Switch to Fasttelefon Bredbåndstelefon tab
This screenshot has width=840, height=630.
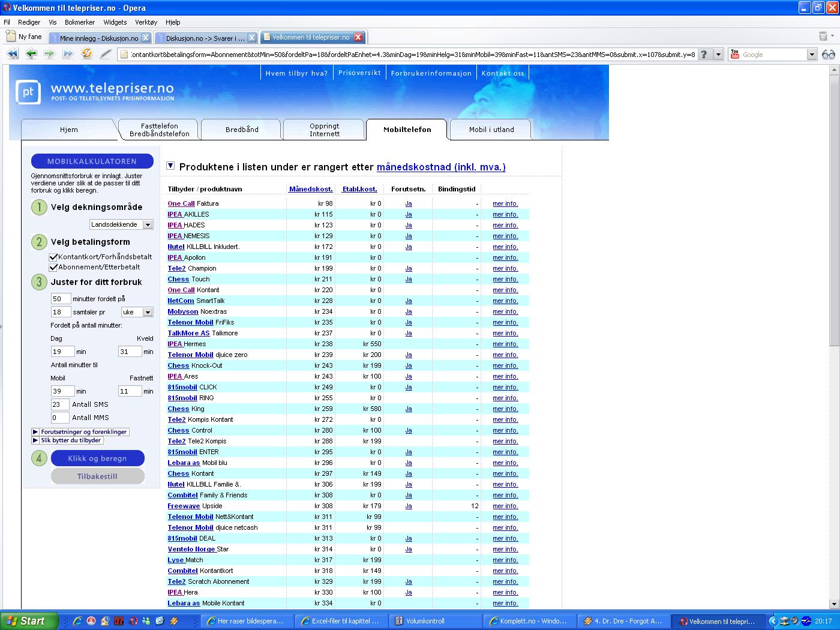coord(159,130)
